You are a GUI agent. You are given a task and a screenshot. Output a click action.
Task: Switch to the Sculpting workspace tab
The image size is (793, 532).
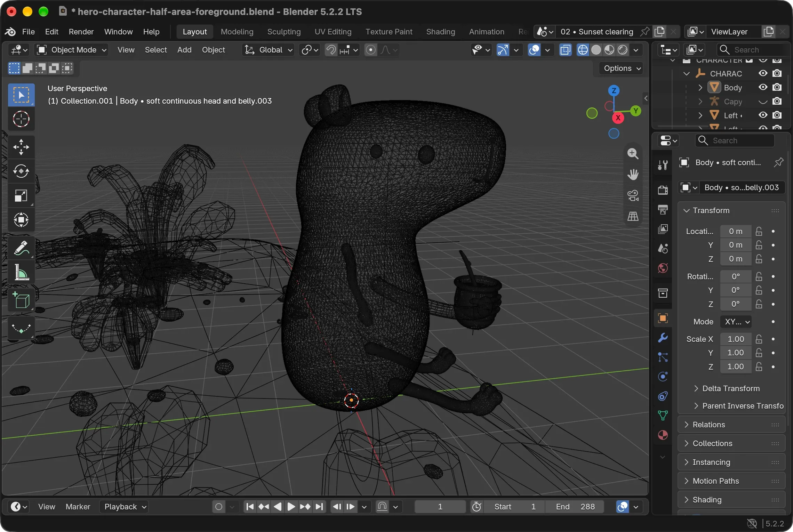pos(284,32)
